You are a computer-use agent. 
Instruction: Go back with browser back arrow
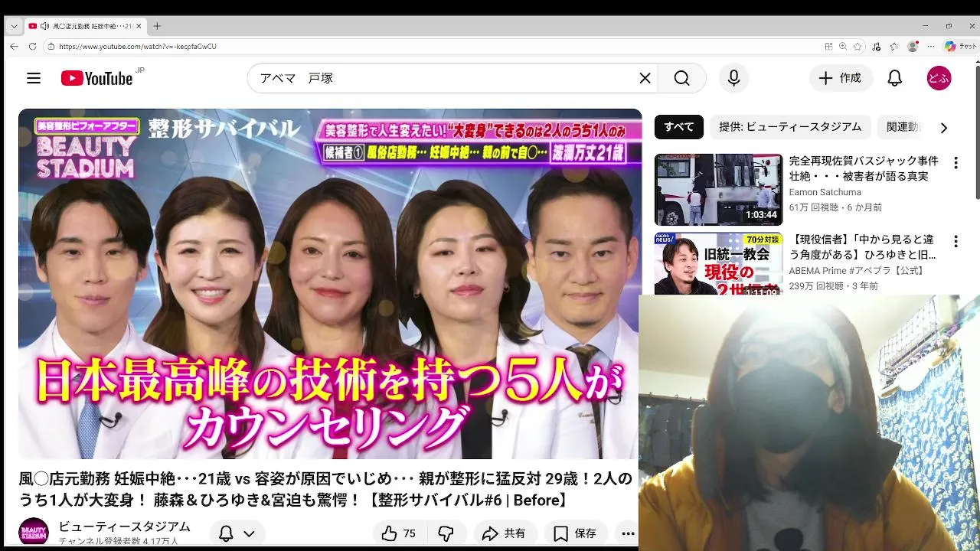[14, 46]
